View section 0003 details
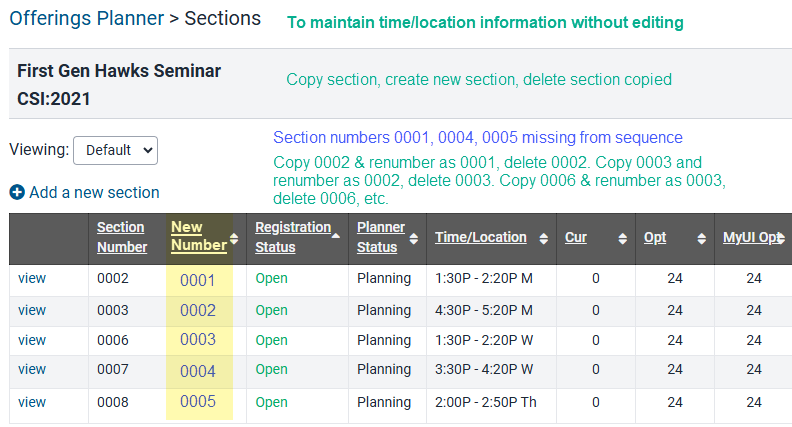792x427 pixels. click(32, 310)
